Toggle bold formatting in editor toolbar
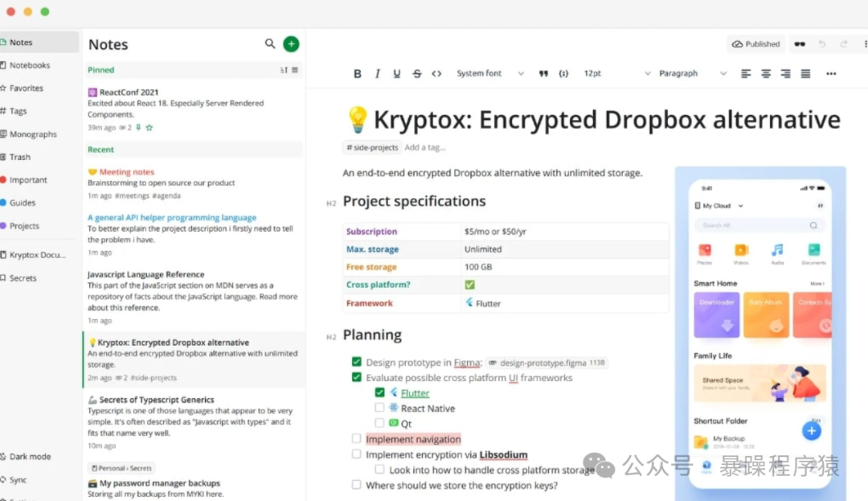 (x=358, y=74)
